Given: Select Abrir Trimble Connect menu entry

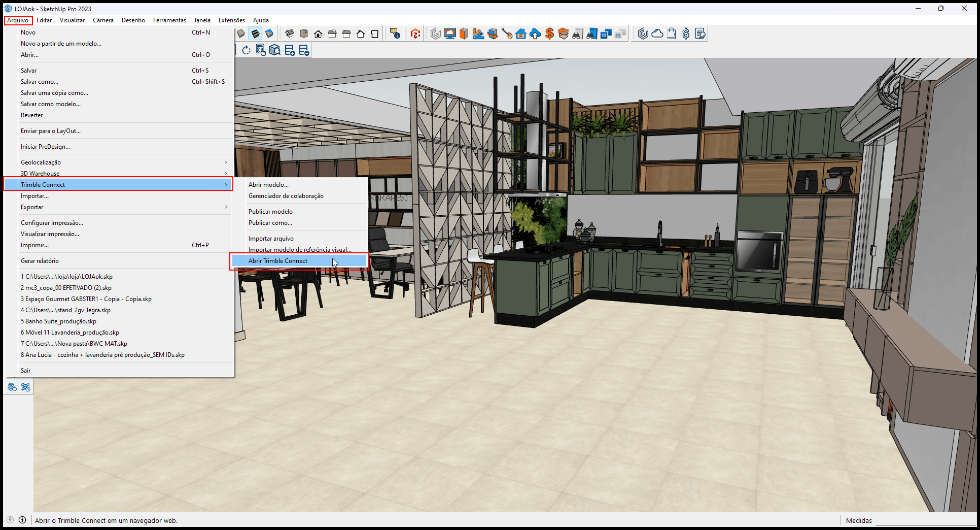Looking at the screenshot, I should coord(278,260).
